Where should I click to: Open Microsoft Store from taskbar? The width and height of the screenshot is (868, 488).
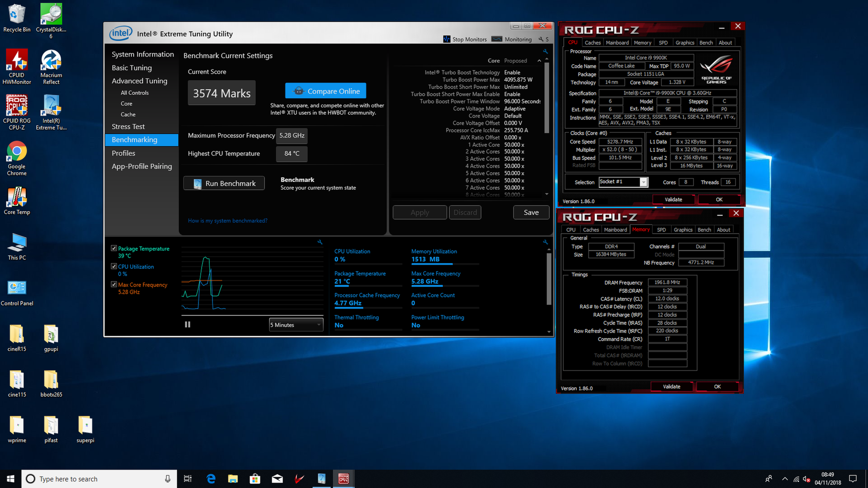point(255,479)
